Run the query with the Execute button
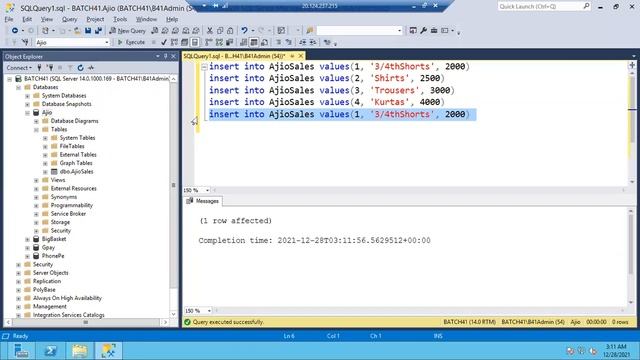Image resolution: width=640 pixels, height=360 pixels. (131, 42)
